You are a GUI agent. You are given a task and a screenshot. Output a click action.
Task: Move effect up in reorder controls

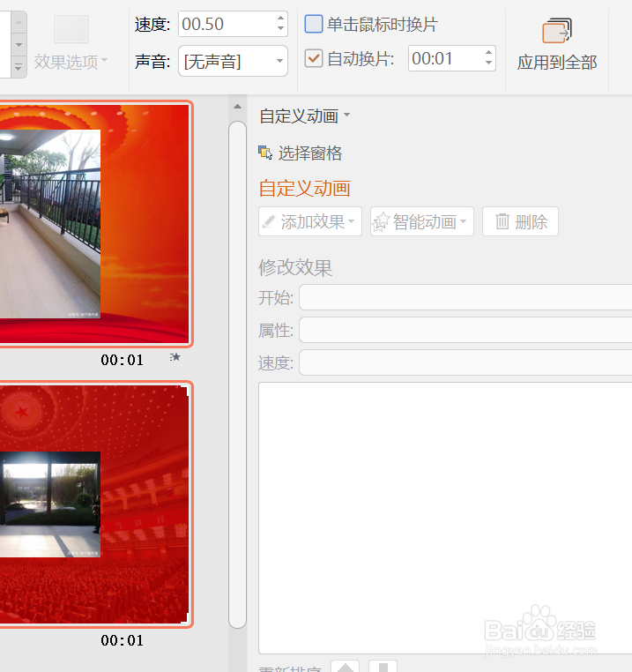point(345,667)
